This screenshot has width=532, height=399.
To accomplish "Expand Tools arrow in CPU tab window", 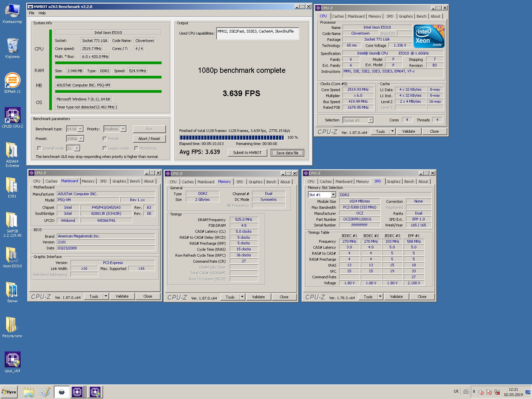I will [392, 131].
